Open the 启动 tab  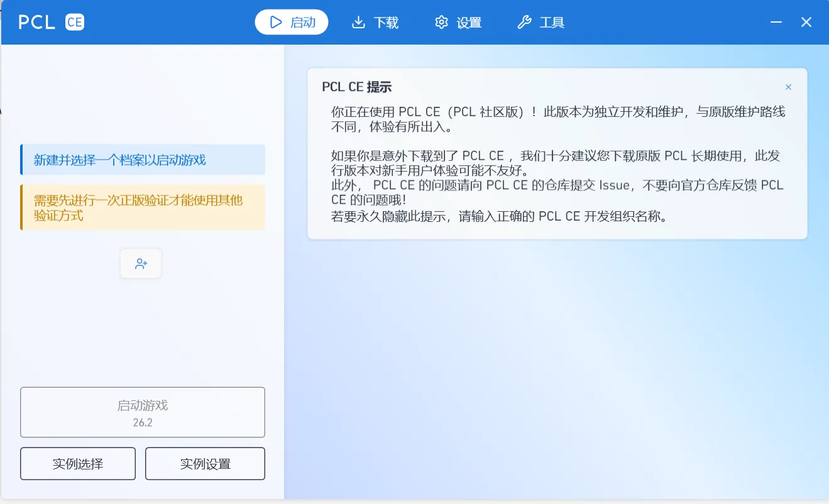tap(292, 23)
